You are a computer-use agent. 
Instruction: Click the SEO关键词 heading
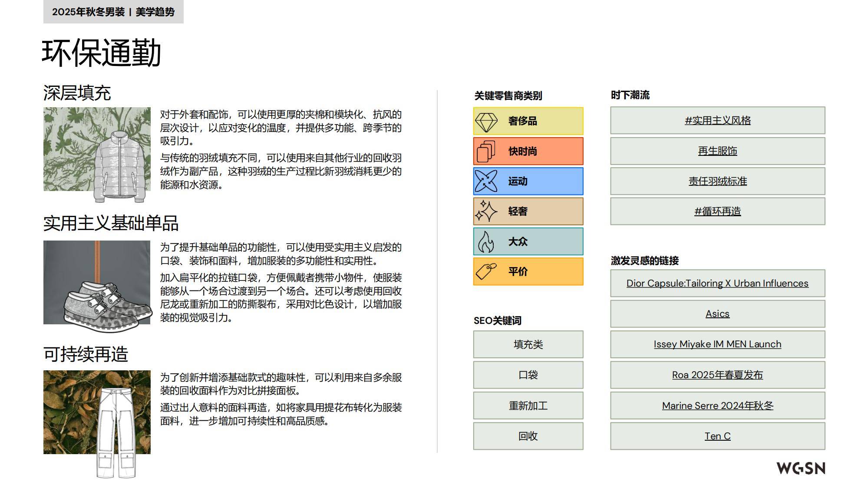point(498,321)
